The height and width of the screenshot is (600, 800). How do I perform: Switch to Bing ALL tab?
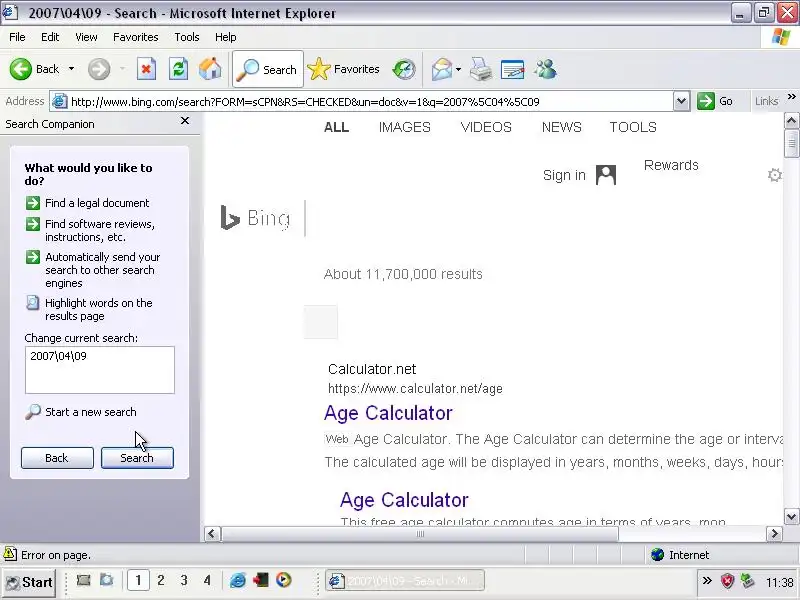[336, 127]
